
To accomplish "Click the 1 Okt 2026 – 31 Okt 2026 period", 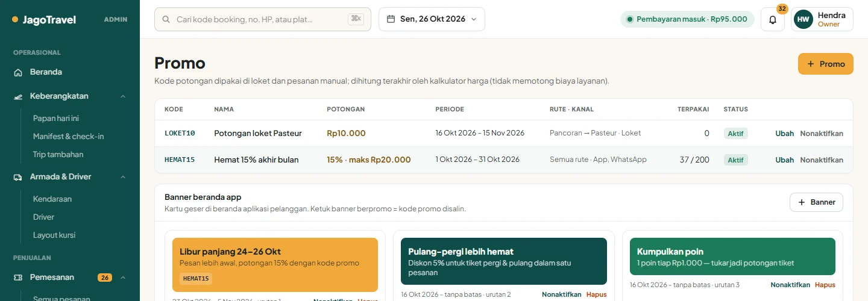I will pyautogui.click(x=477, y=160).
